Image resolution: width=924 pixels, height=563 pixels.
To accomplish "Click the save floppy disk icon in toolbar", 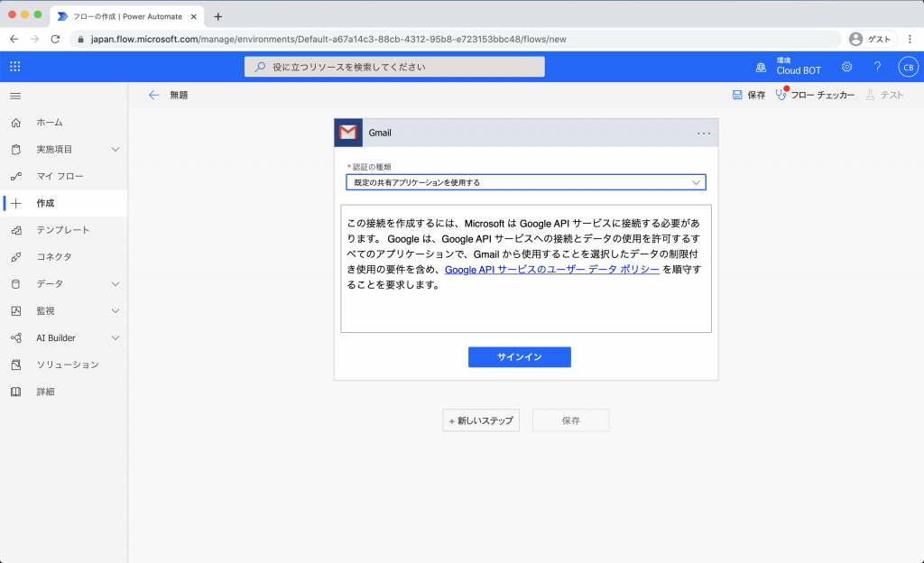I will 737,95.
